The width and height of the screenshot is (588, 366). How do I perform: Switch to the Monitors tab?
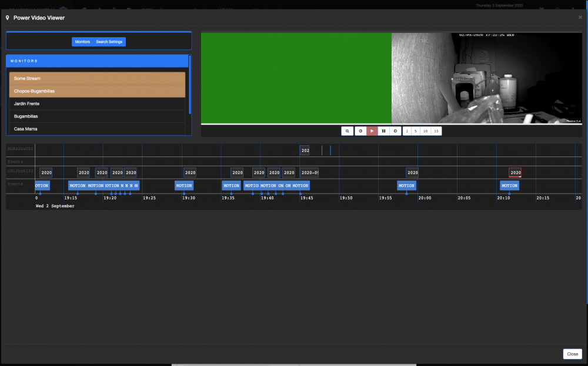click(82, 42)
